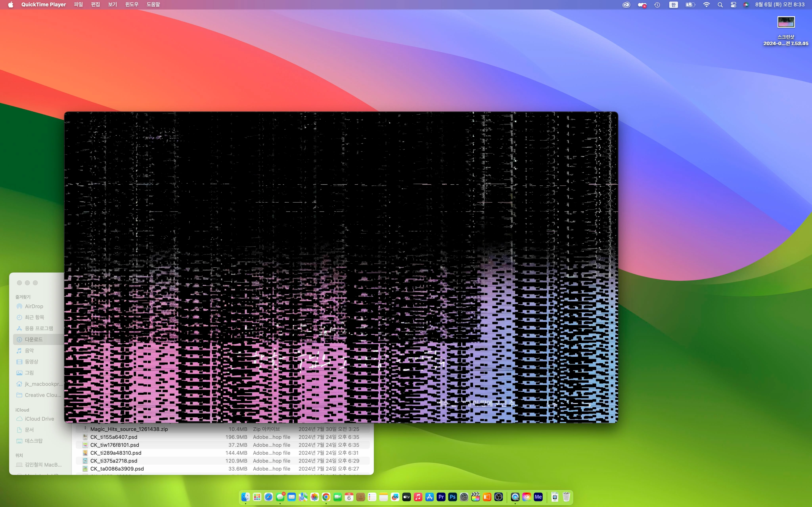Click the date and time in menu bar
This screenshot has height=507, width=812.
[x=780, y=5]
